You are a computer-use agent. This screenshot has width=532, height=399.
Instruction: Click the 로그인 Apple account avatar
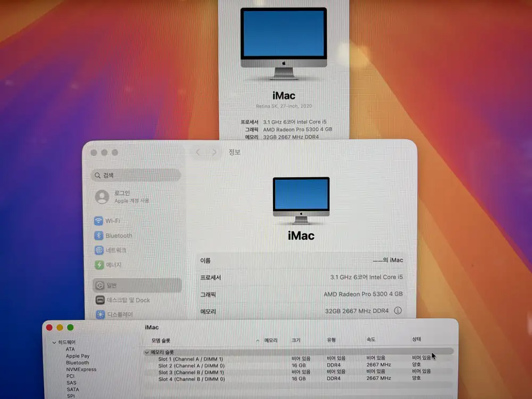pos(102,197)
